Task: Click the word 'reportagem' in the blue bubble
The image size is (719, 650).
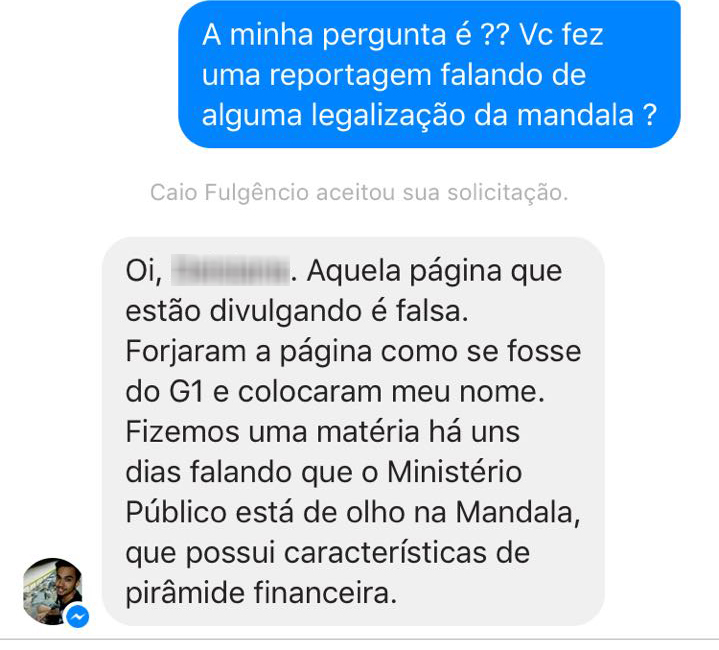Action: pyautogui.click(x=350, y=76)
